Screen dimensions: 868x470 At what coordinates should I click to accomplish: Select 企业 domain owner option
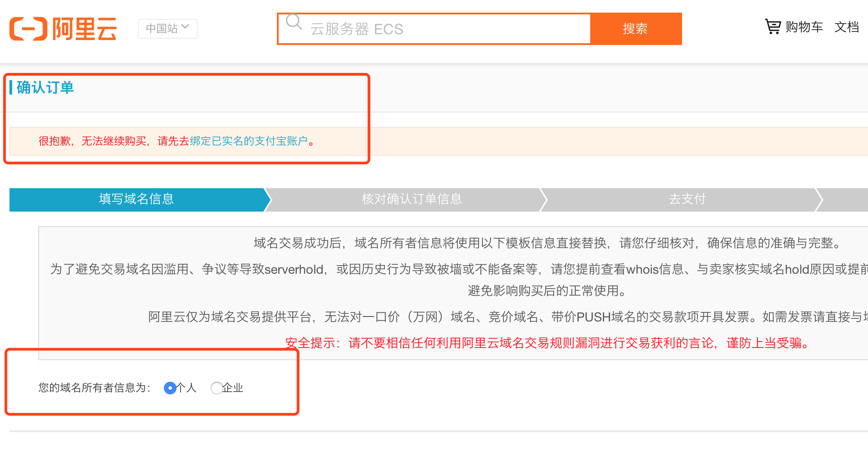point(217,388)
